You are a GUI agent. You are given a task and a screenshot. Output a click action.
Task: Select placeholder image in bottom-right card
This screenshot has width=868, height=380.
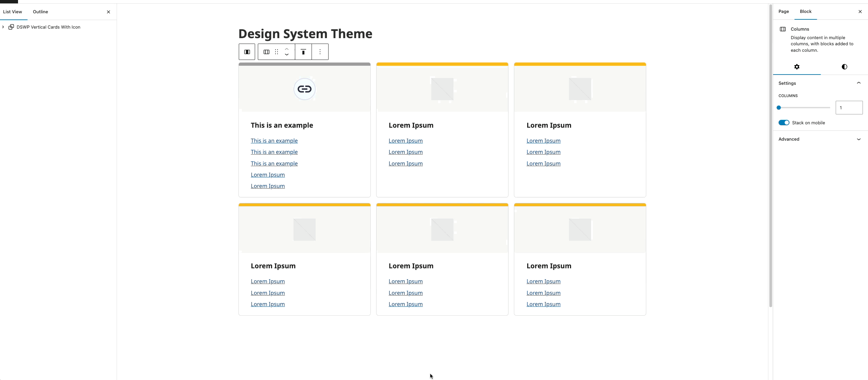[580, 230]
